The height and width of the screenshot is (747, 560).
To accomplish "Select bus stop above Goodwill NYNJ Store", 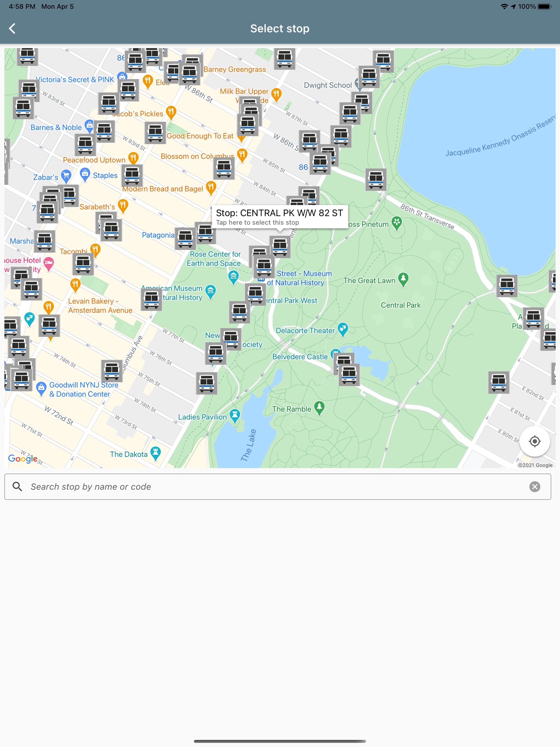I will click(112, 371).
